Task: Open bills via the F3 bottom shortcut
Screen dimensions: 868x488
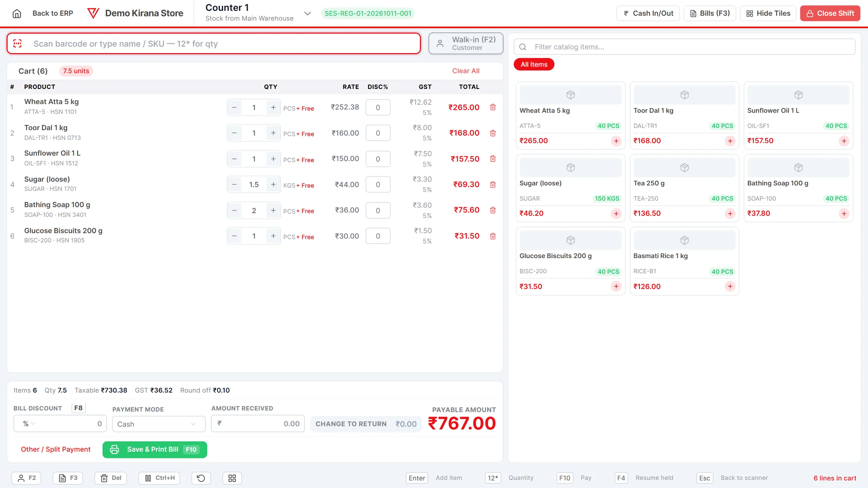Action: 68,478
